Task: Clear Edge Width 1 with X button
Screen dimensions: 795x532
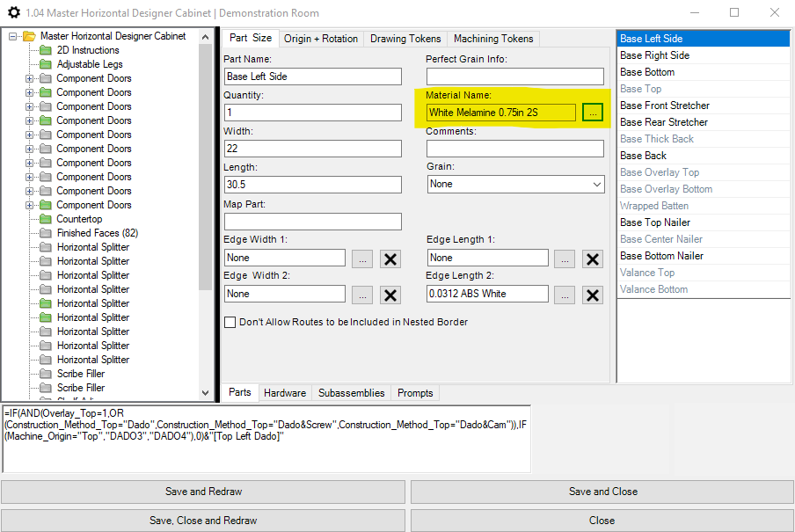Action: [390, 259]
